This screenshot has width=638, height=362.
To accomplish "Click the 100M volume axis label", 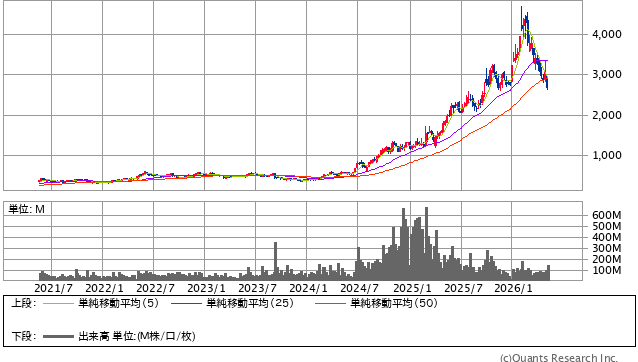I will [x=607, y=270].
